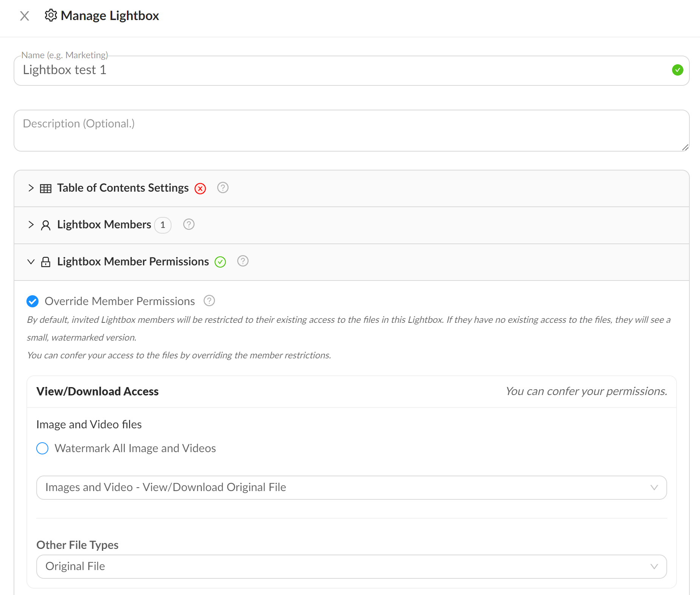Open the Other File Types dropdown
The height and width of the screenshot is (595, 700).
351,567
